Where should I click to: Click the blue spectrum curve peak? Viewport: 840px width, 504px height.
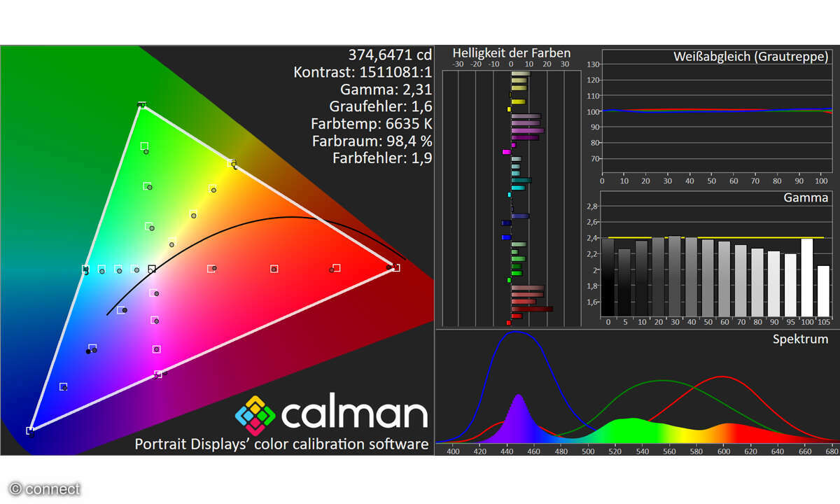coord(517,332)
